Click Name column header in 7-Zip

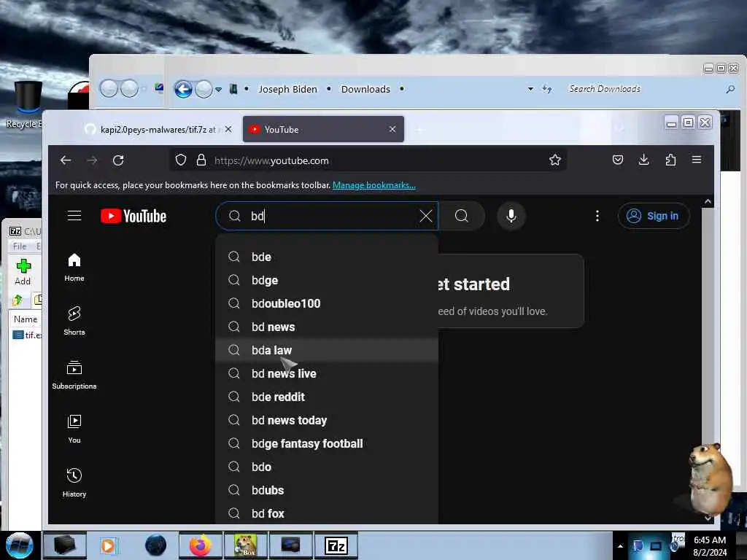pos(26,319)
